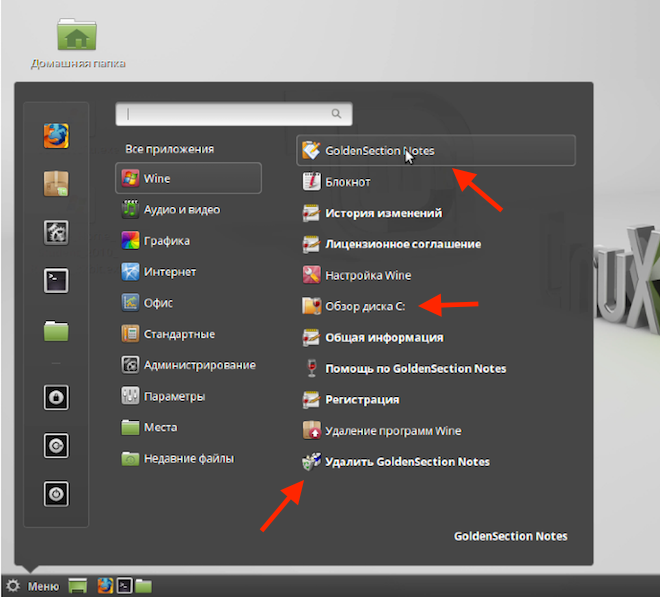Launch Firefox from the favorites sidebar
Image resolution: width=660 pixels, height=597 pixels.
pyautogui.click(x=56, y=136)
